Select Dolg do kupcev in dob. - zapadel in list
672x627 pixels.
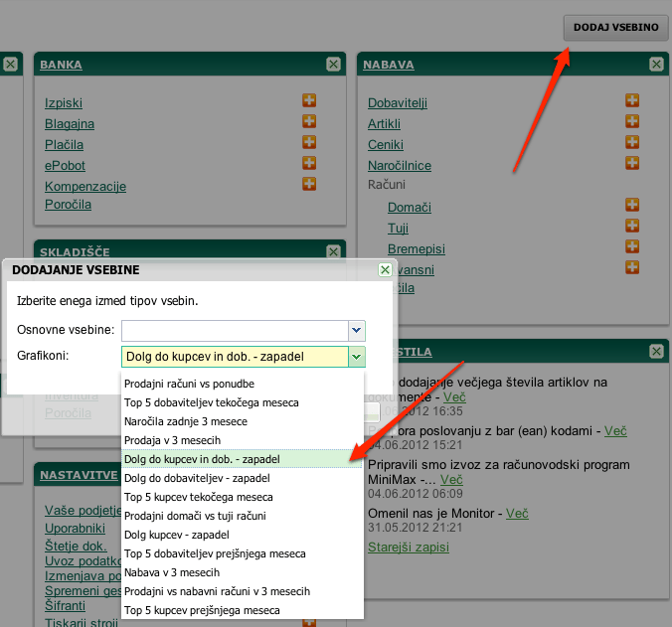(243, 459)
